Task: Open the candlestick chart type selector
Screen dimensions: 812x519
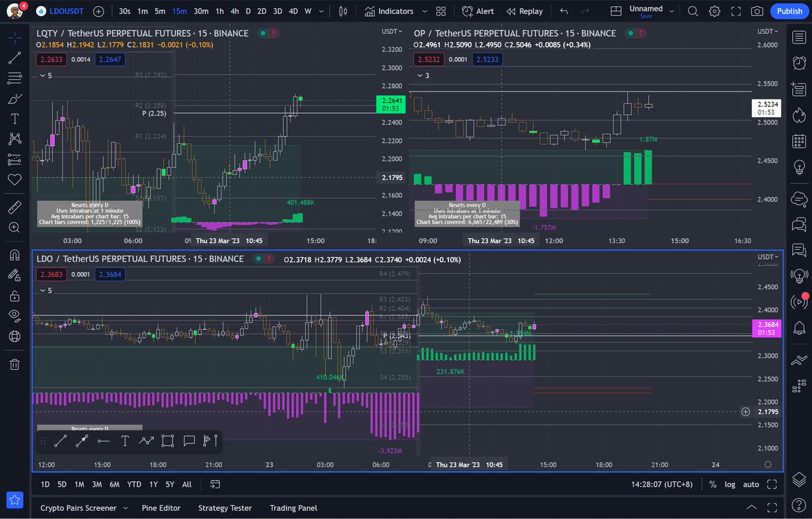Action: (x=342, y=11)
